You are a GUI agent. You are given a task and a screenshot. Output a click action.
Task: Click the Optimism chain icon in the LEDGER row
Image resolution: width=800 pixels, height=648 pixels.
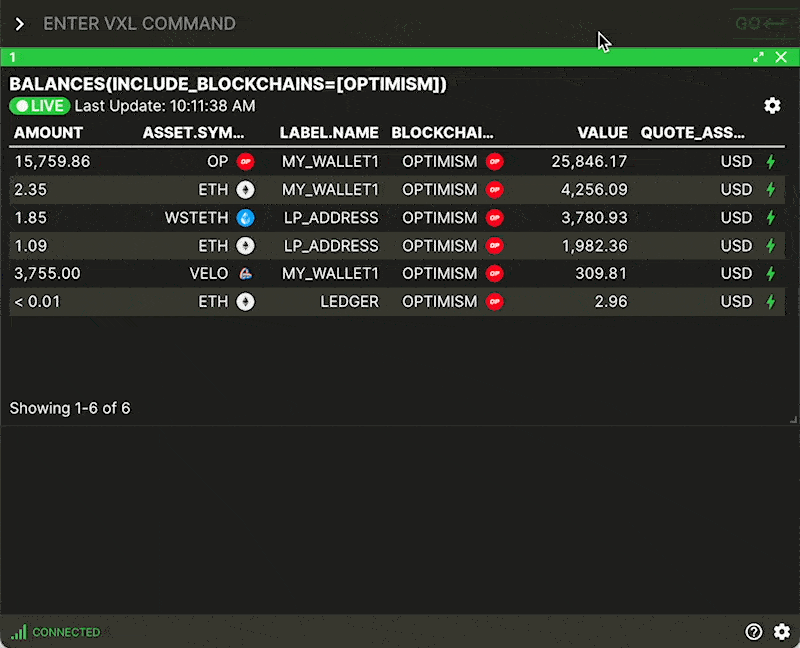[494, 302]
